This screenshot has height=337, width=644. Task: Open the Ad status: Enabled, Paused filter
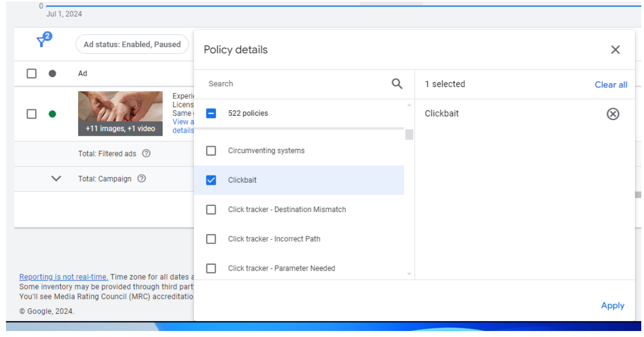(132, 45)
